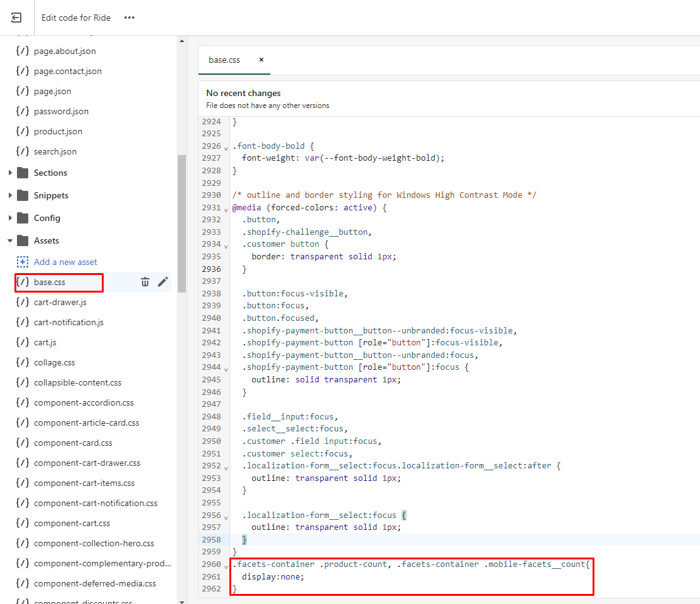Click line number 2936 in gutter
Screen dimensions: 700x604
tap(211, 269)
